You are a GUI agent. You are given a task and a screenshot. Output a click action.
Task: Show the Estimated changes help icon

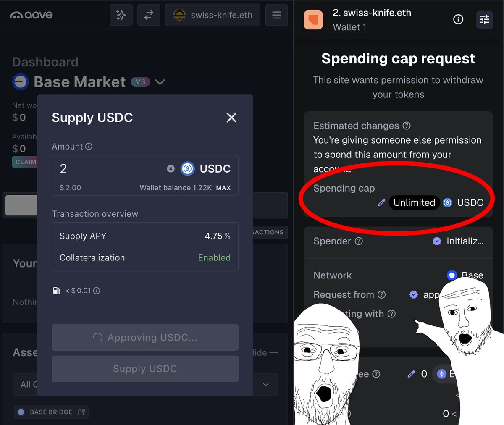tap(407, 126)
